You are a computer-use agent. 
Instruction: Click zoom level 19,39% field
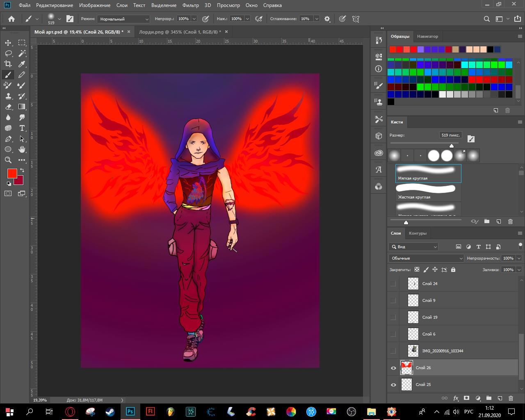(x=40, y=400)
